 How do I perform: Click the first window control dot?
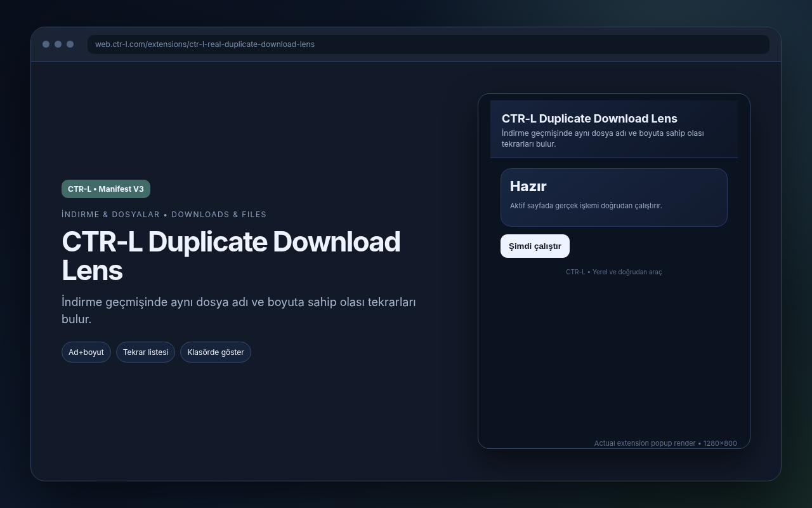[x=46, y=44]
